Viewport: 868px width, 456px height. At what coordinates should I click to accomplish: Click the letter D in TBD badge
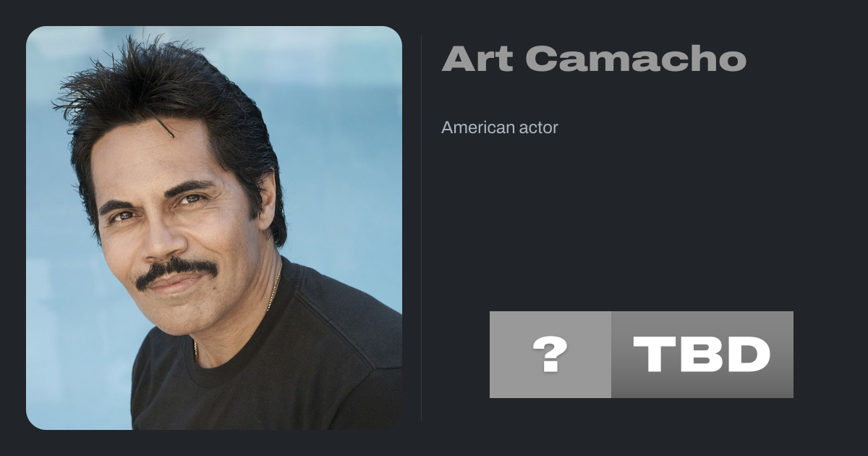pos(745,355)
